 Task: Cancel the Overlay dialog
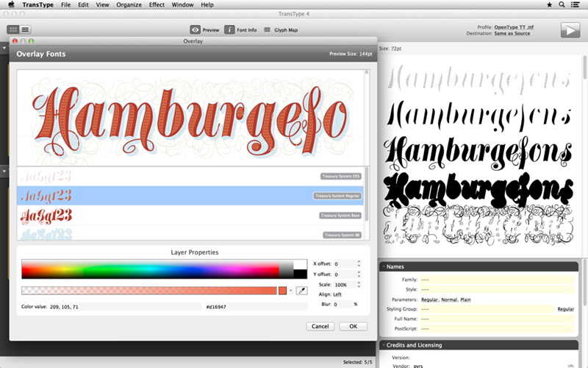pos(320,326)
